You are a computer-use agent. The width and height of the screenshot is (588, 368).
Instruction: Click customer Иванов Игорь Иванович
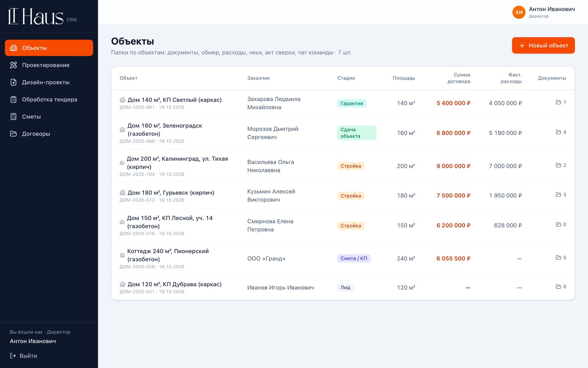(281, 288)
